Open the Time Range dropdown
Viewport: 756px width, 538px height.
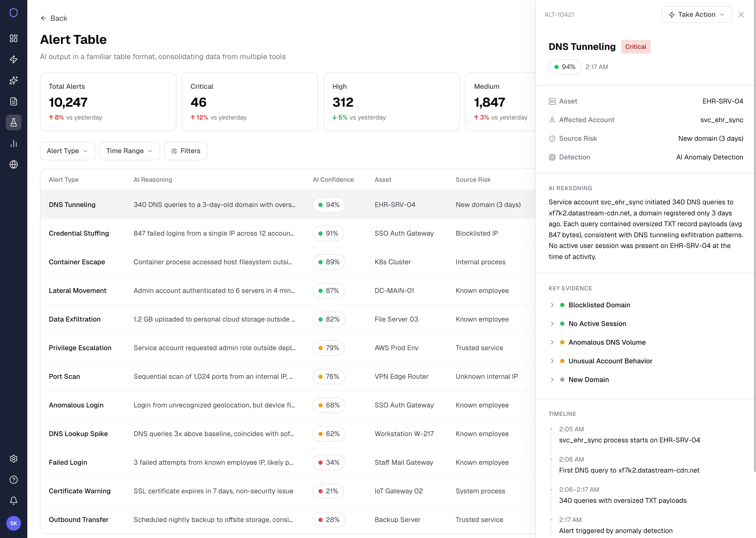129,151
